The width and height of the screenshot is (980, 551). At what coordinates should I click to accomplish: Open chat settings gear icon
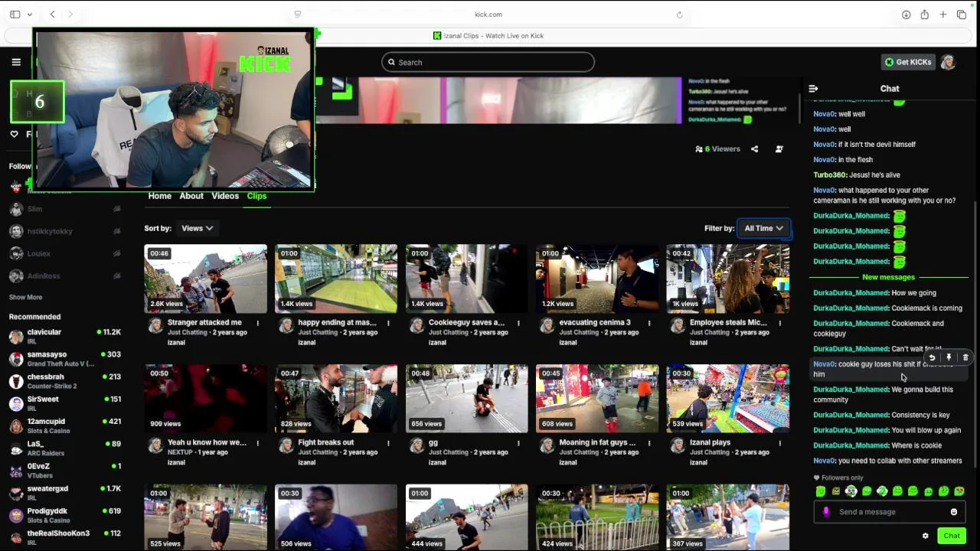click(925, 536)
